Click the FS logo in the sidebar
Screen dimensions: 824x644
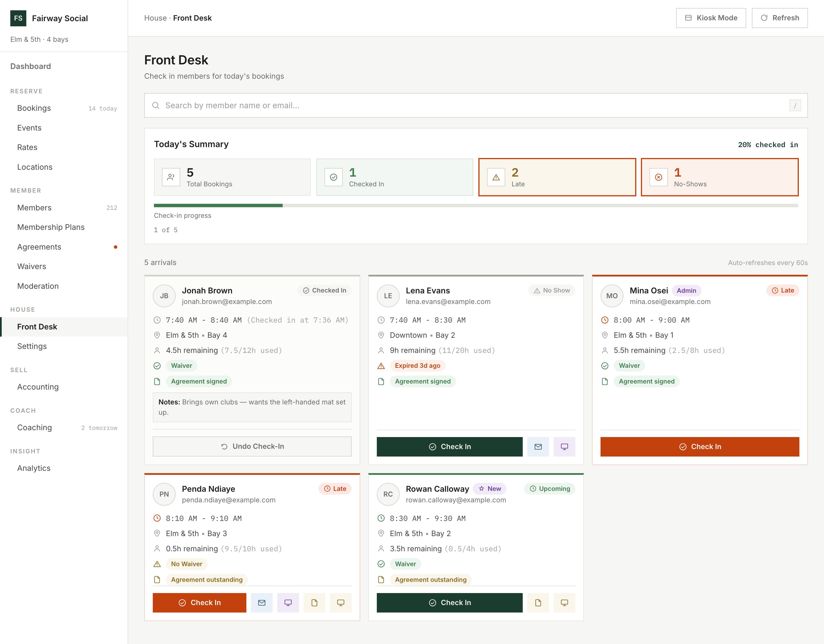(18, 18)
